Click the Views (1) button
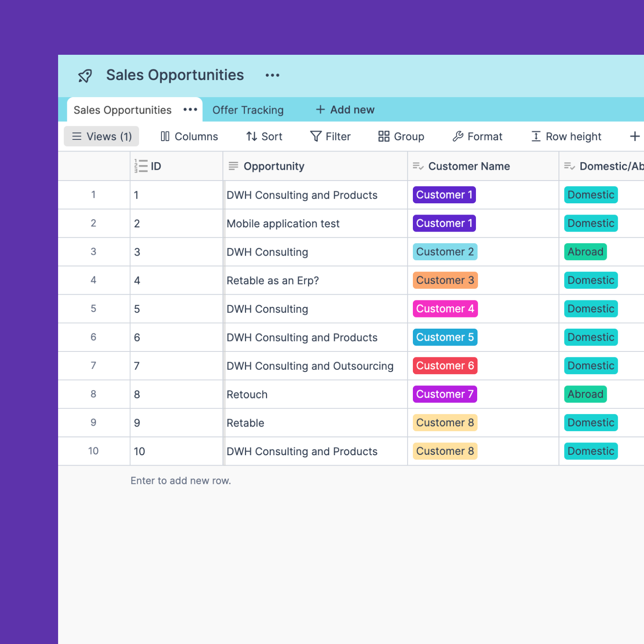 pos(101,136)
